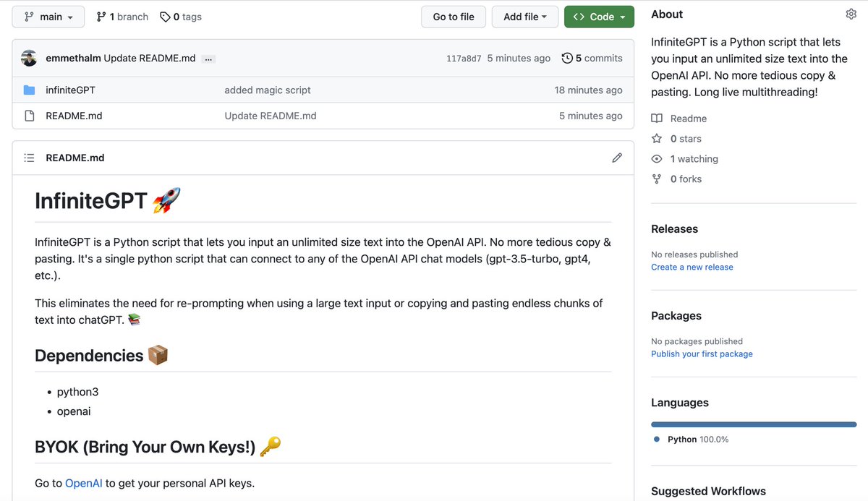The height and width of the screenshot is (501, 868).
Task: Click the 1 branch link
Action: [122, 17]
